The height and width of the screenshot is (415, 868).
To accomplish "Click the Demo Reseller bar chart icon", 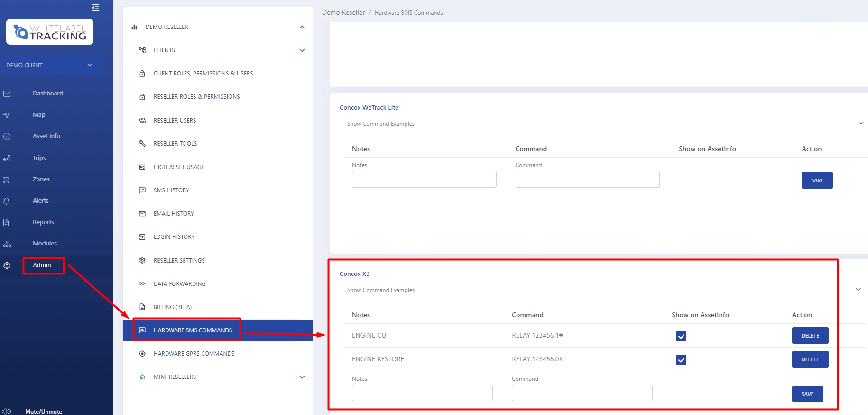I will click(x=134, y=27).
